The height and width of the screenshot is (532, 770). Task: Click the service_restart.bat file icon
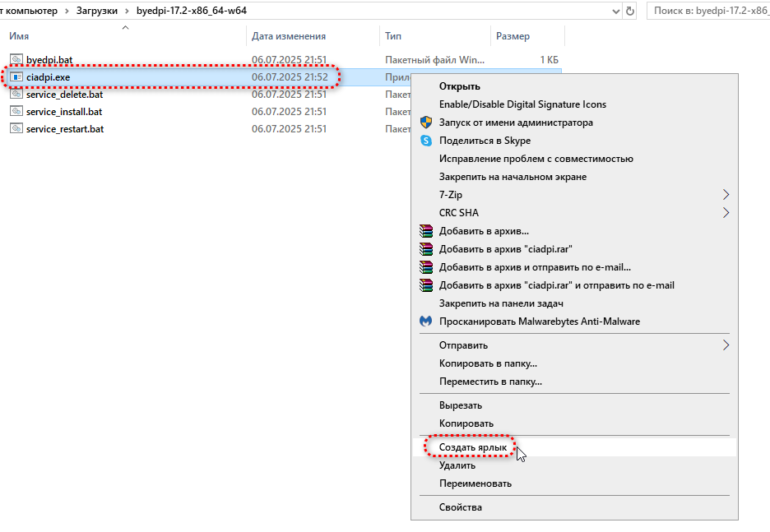coord(16,128)
